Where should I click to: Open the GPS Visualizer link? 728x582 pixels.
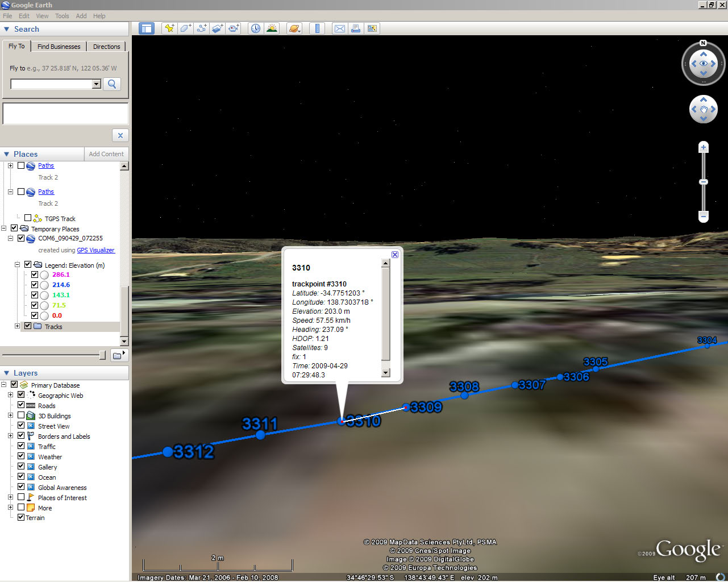coord(95,250)
